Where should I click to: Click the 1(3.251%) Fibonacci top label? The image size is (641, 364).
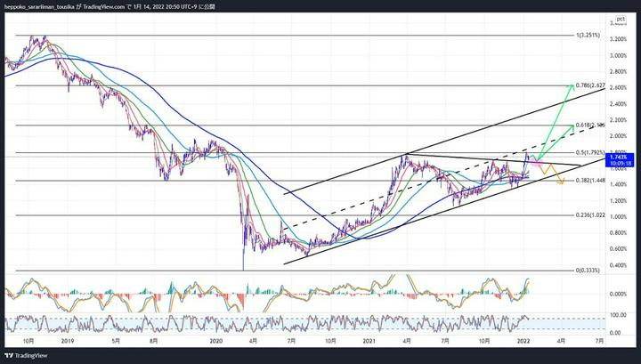coord(588,36)
